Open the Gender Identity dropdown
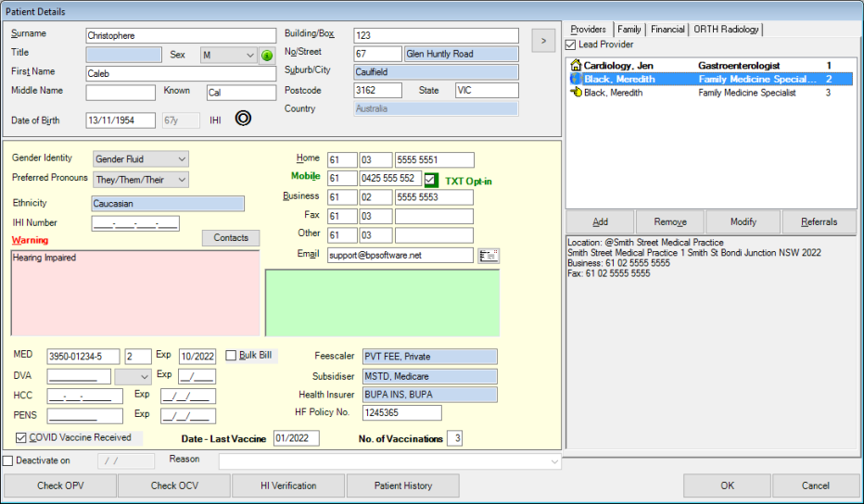This screenshot has height=504, width=864. point(141,159)
